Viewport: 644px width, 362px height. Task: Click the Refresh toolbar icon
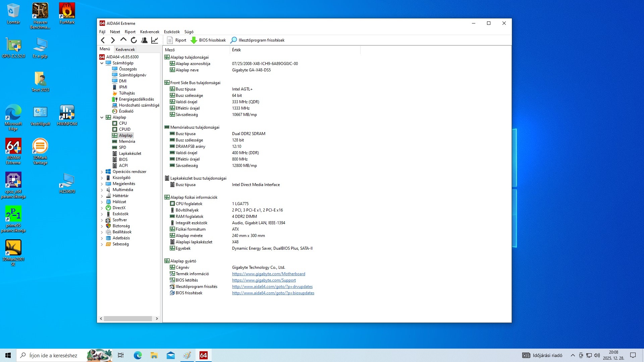coord(134,40)
